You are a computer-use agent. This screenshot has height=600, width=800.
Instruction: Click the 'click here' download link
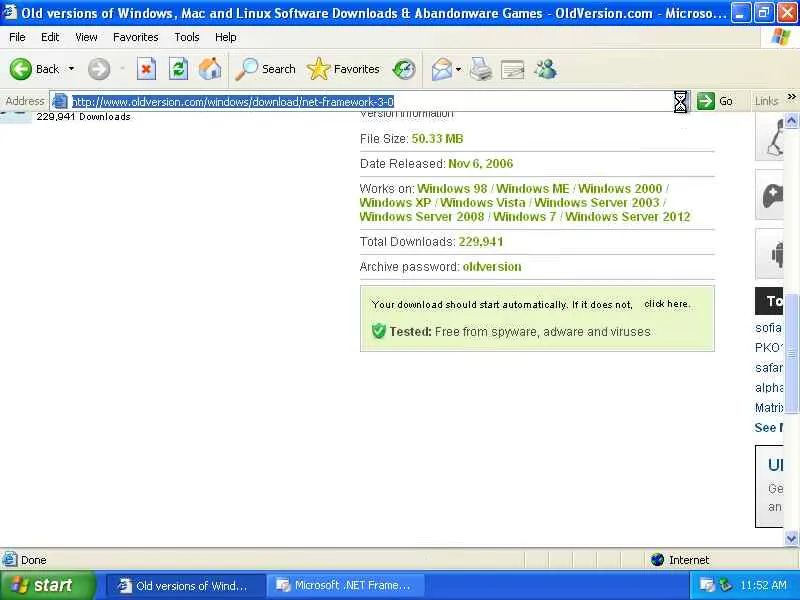666,304
